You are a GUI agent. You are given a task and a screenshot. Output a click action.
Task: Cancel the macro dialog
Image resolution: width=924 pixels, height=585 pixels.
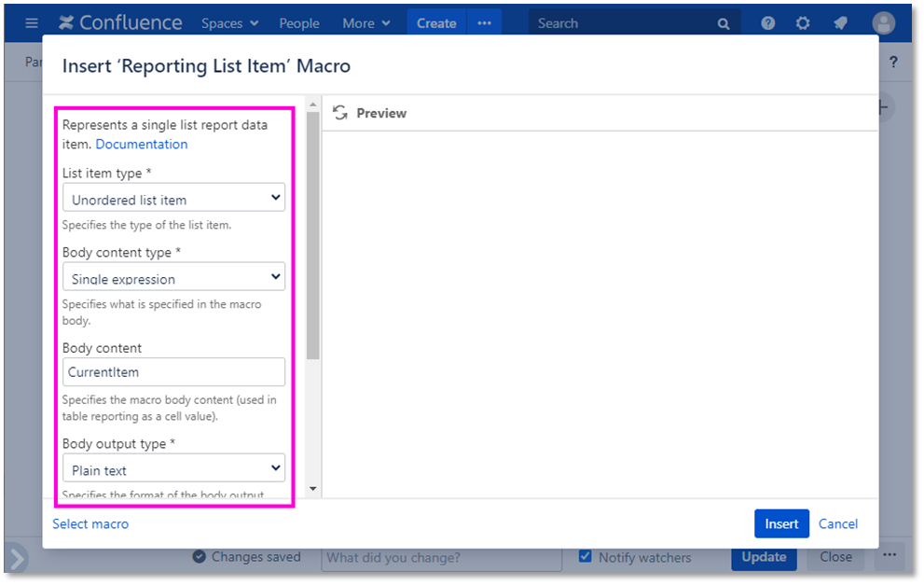(838, 523)
